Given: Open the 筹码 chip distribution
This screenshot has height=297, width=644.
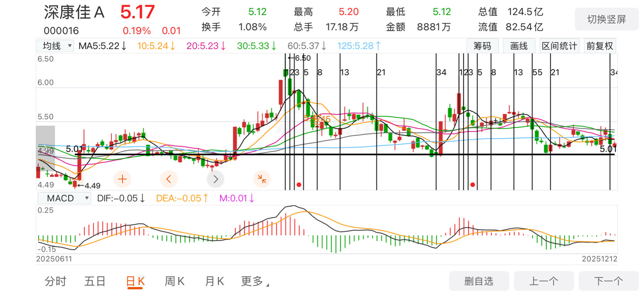Looking at the screenshot, I should [x=482, y=46].
